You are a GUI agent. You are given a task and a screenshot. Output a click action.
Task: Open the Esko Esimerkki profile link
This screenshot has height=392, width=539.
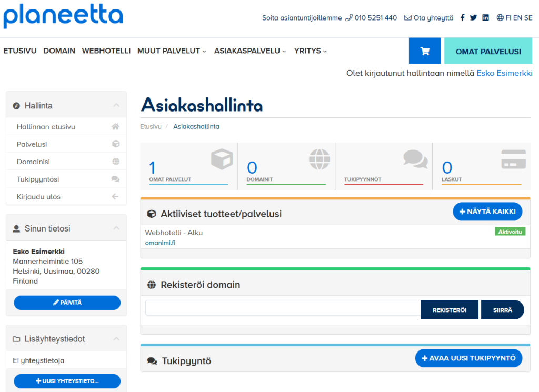[x=504, y=73]
